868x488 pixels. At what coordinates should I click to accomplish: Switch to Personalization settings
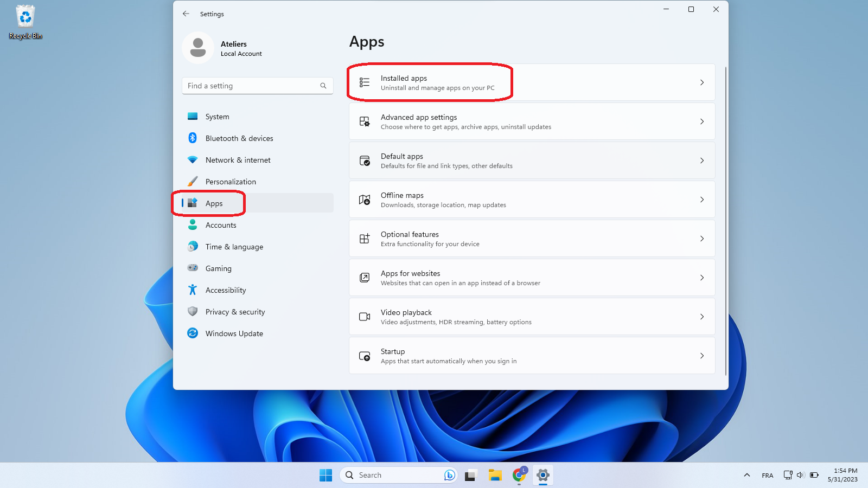tap(231, 182)
